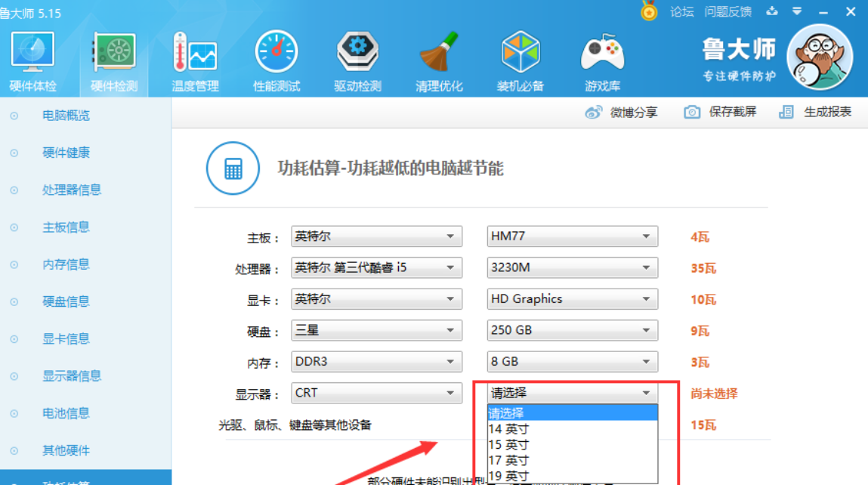Click 问题反馈 in the title bar
868x485 pixels.
(727, 11)
